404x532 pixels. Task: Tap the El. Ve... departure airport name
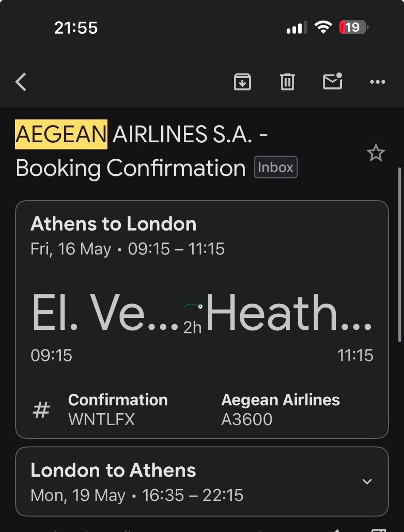[x=105, y=313]
